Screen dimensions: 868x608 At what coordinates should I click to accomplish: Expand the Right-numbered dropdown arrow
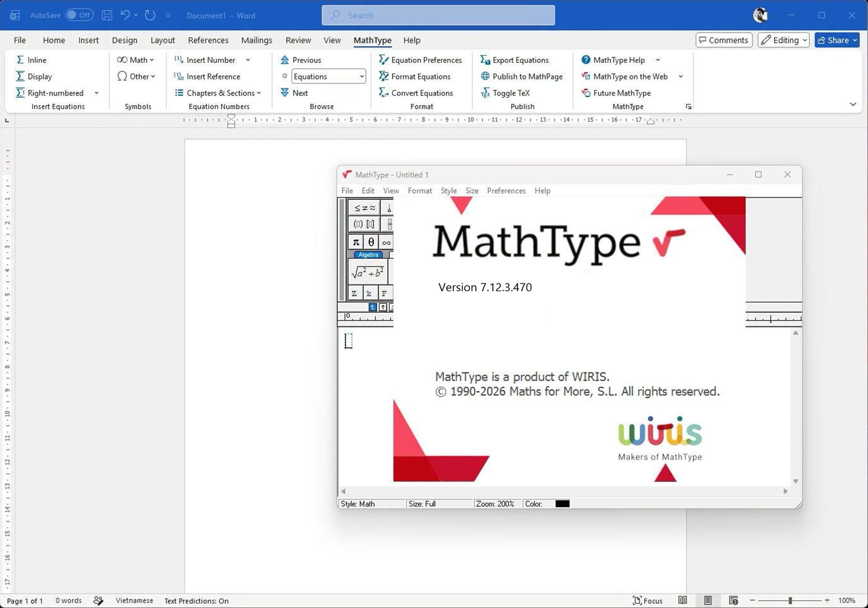(x=96, y=93)
